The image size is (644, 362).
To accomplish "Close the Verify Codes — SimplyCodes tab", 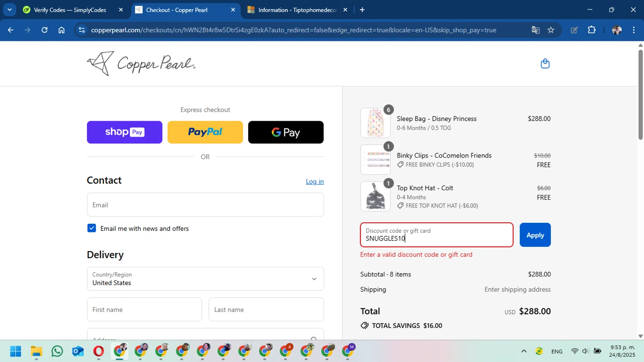I will (x=121, y=9).
